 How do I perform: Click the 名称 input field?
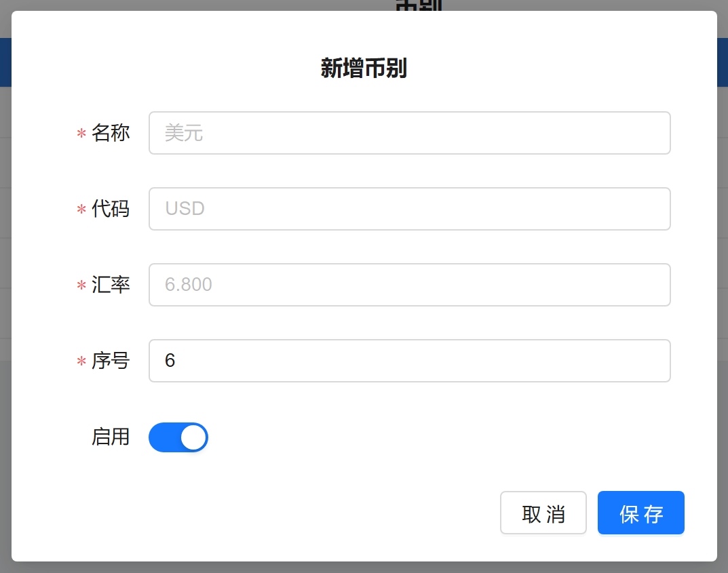tap(409, 133)
